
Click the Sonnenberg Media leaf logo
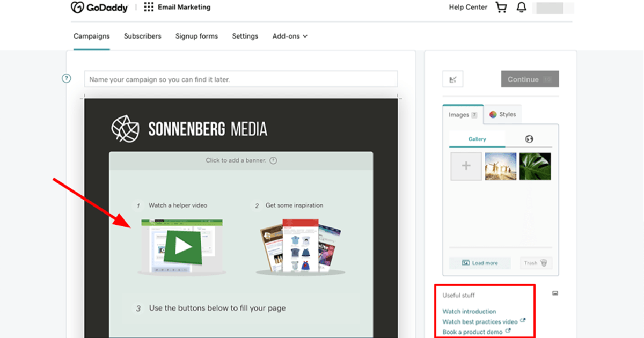click(x=125, y=128)
